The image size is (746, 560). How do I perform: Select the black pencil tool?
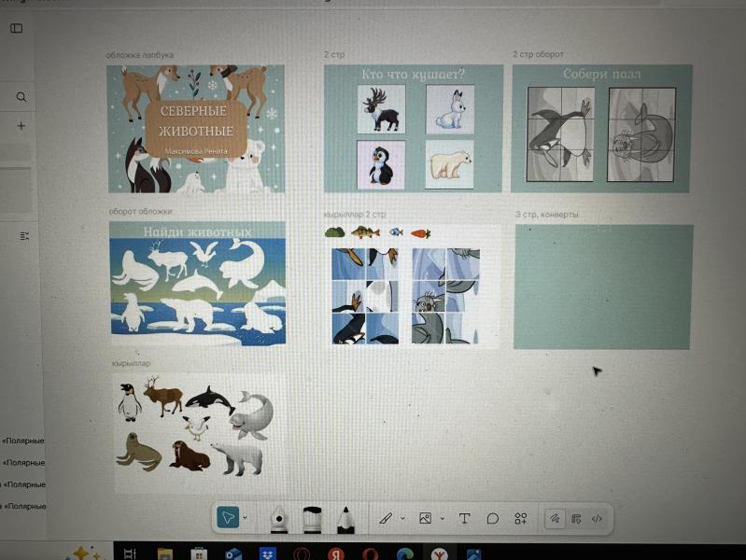click(x=345, y=519)
